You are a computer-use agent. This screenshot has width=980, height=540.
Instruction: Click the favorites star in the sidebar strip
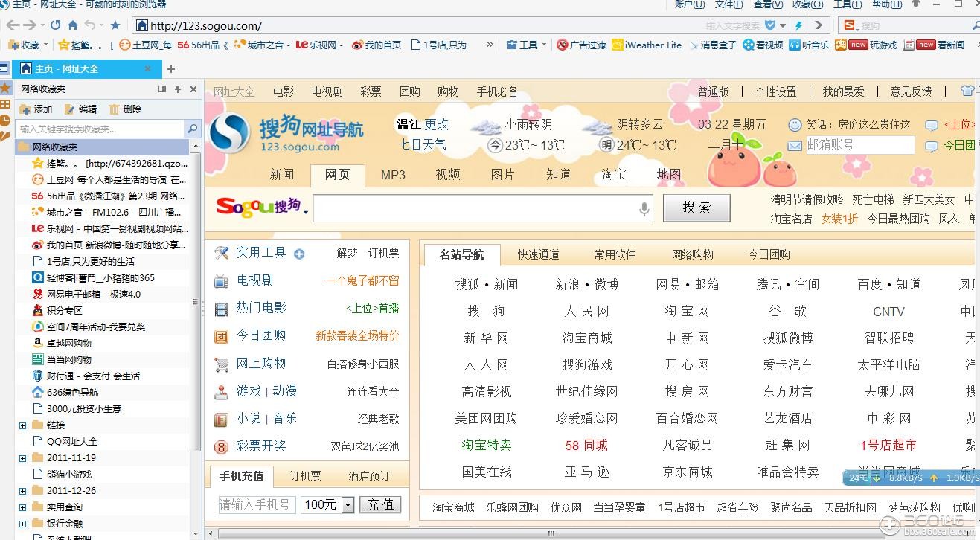5,88
